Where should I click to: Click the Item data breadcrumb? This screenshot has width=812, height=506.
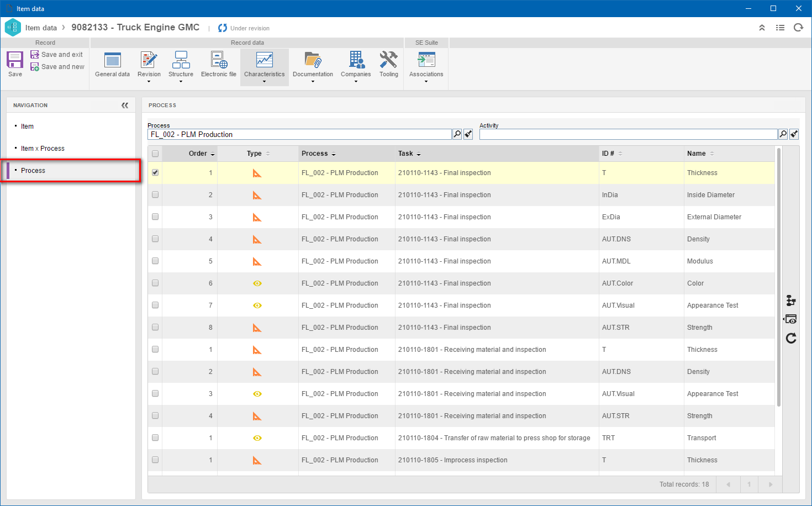(41, 28)
